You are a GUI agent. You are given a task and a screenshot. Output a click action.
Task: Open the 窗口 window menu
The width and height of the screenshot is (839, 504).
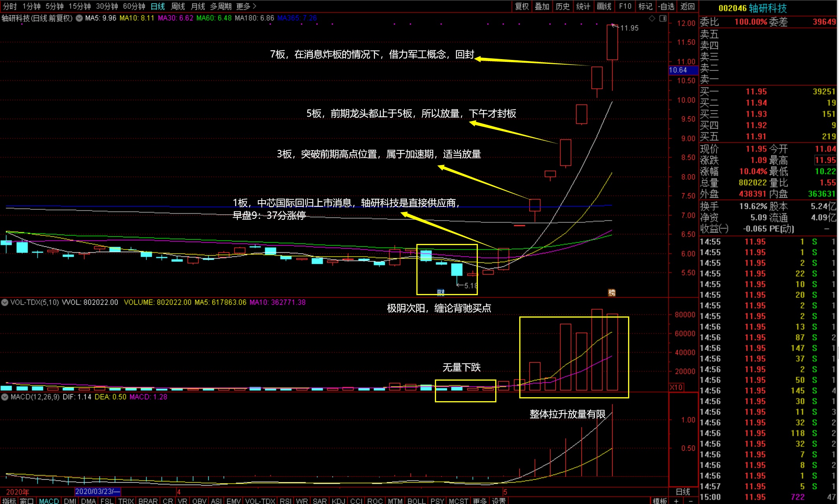26,501
